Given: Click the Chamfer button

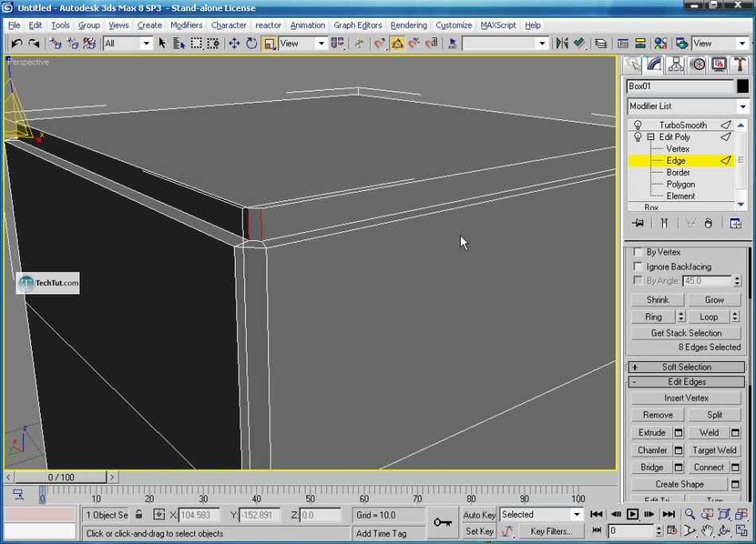Looking at the screenshot, I should pyautogui.click(x=652, y=450).
